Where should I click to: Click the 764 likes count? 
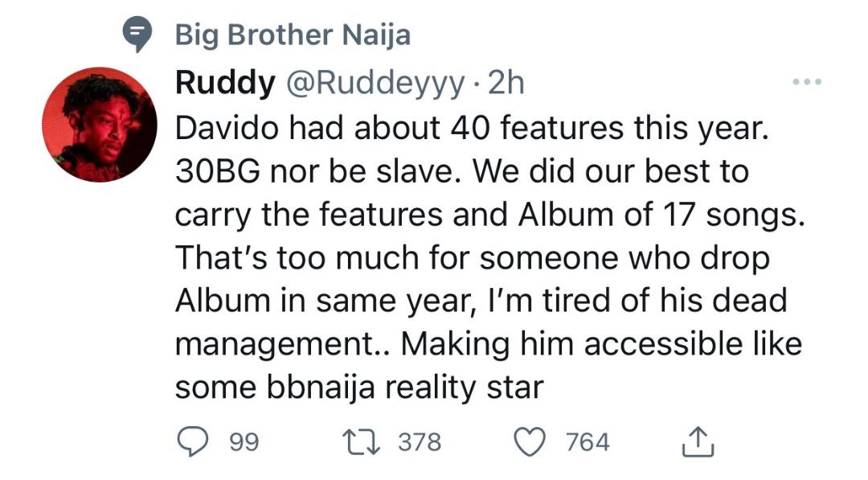[x=588, y=441]
